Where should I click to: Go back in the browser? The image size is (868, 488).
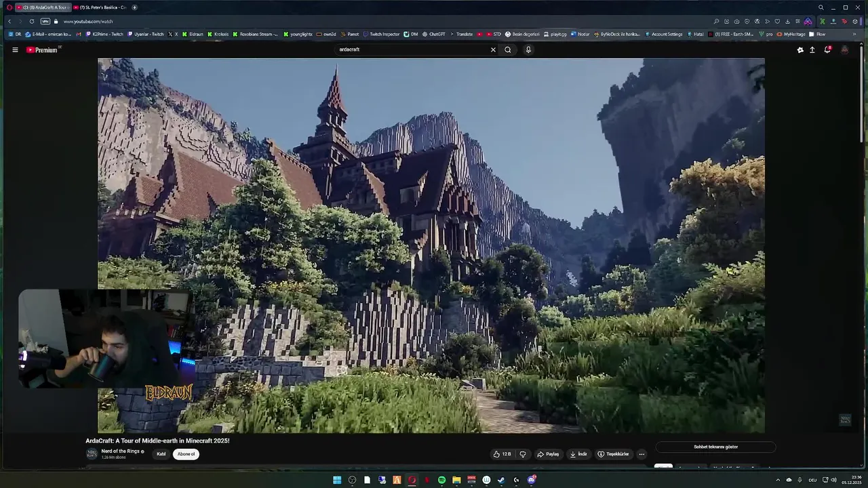click(9, 22)
